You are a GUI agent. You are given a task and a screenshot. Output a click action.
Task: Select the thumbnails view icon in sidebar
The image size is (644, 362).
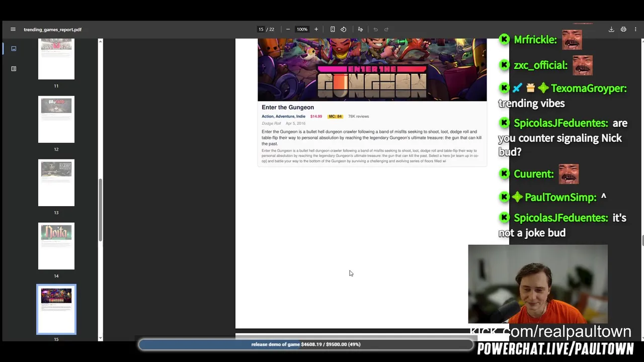click(14, 49)
